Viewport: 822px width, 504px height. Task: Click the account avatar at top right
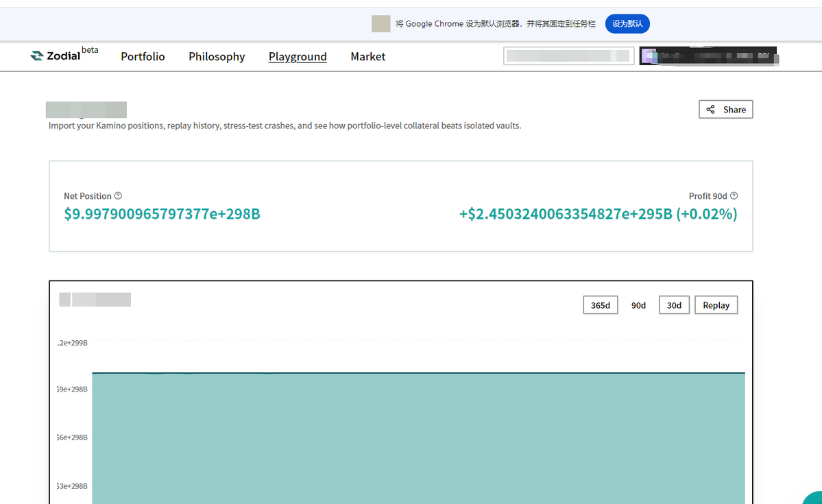click(650, 56)
